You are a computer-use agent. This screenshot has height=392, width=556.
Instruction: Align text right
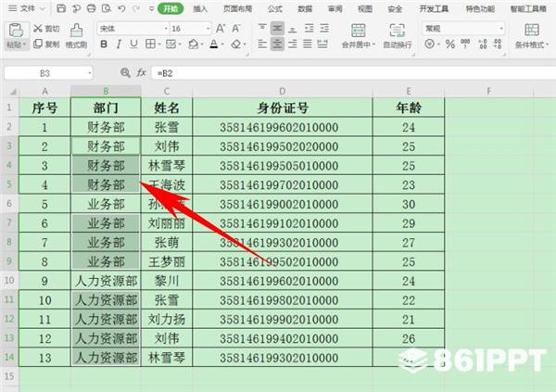coord(292,44)
